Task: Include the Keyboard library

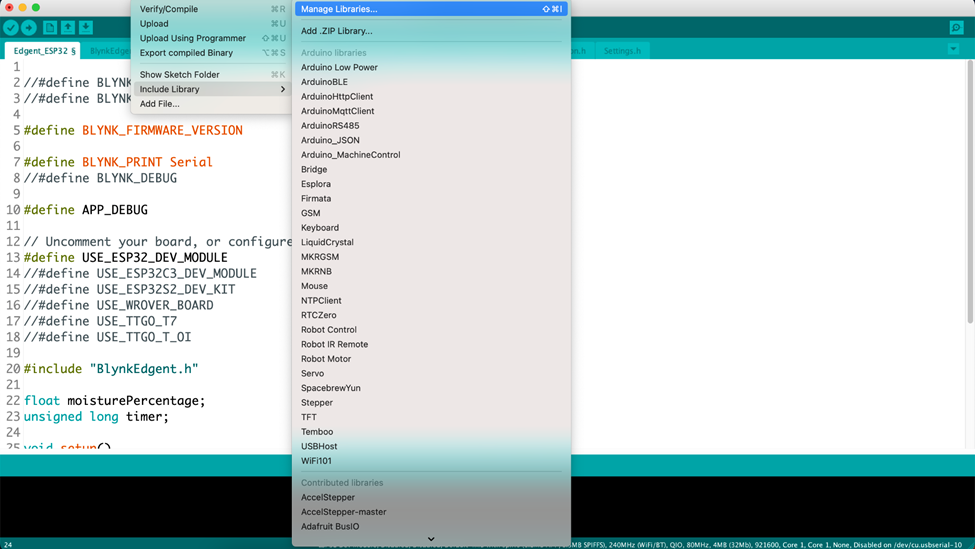Action: coord(431,228)
